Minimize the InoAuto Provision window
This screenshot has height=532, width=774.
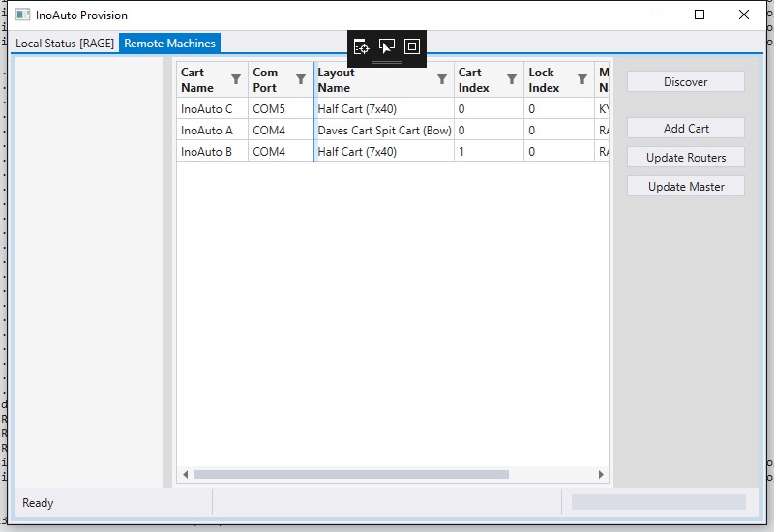click(x=656, y=15)
